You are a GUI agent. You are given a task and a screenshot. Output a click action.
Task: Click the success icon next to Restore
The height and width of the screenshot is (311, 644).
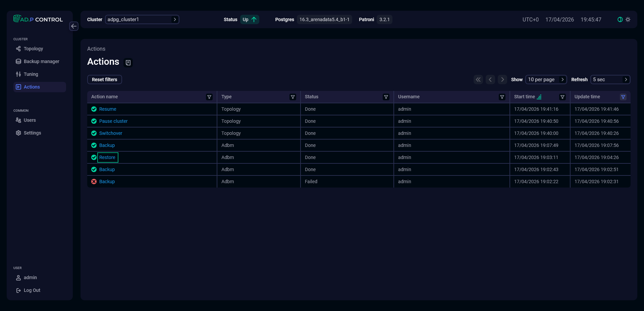[94, 157]
